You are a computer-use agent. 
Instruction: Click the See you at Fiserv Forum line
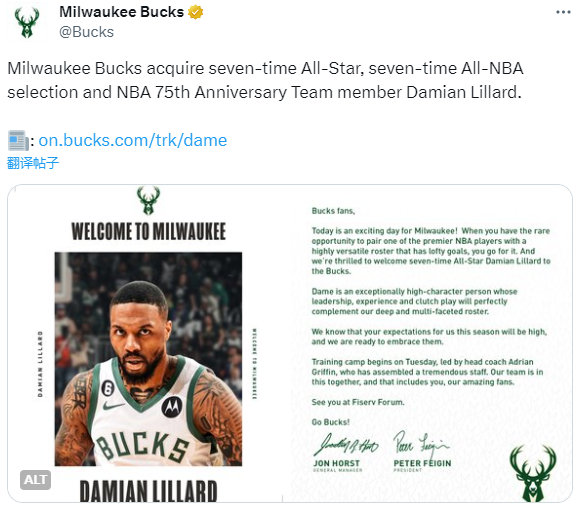pos(358,402)
